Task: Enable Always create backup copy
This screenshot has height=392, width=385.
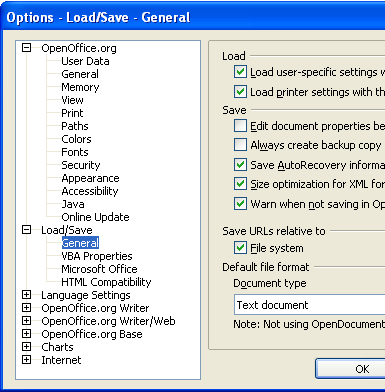Action: coord(240,145)
